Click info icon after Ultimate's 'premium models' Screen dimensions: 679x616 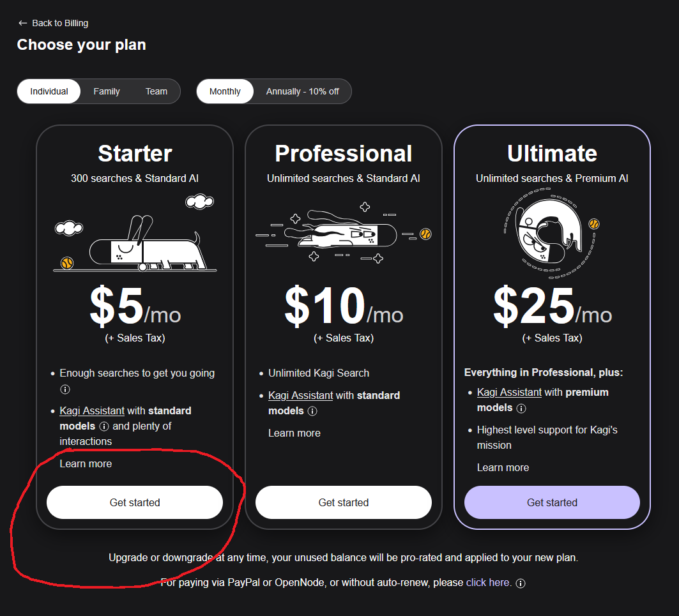[x=521, y=408]
